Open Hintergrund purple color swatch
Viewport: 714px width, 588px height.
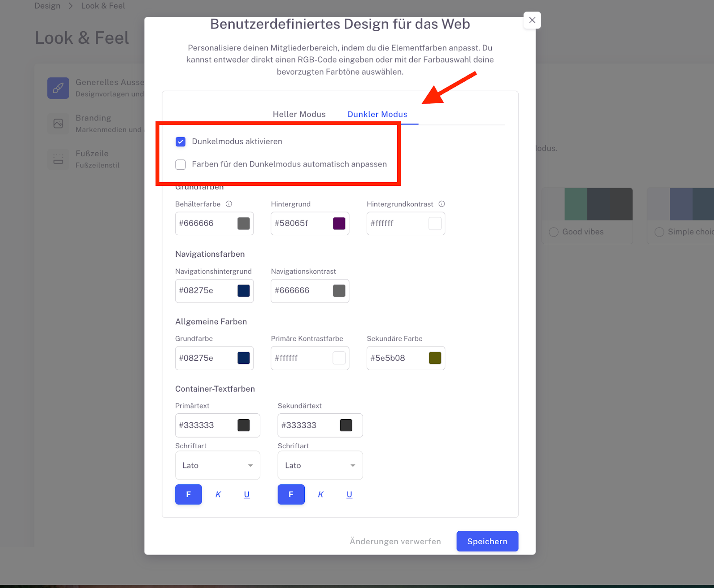pyautogui.click(x=339, y=223)
